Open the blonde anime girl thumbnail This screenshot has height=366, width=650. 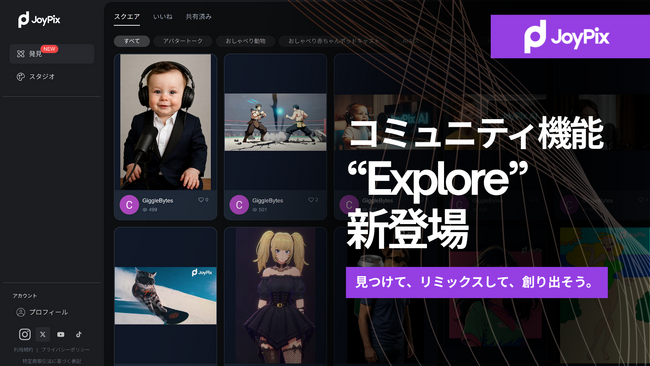point(275,296)
